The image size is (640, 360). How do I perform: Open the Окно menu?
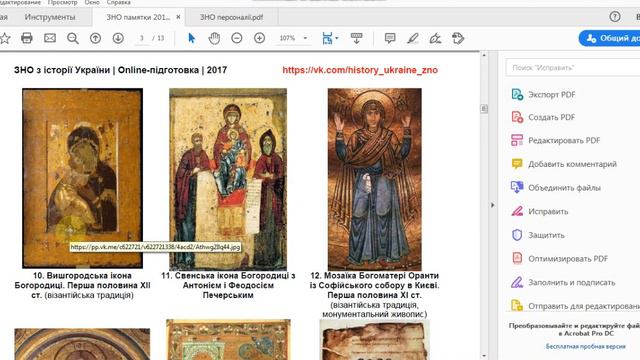(92, 2)
